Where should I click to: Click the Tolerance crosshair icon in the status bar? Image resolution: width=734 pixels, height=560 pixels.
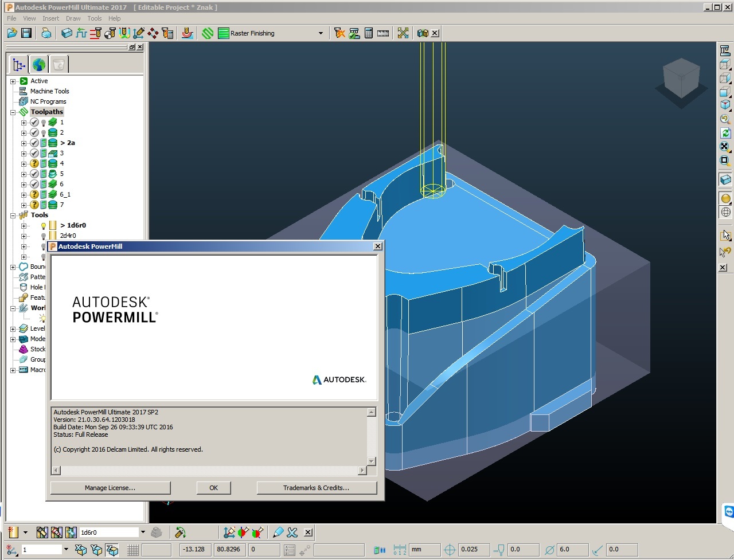click(450, 550)
